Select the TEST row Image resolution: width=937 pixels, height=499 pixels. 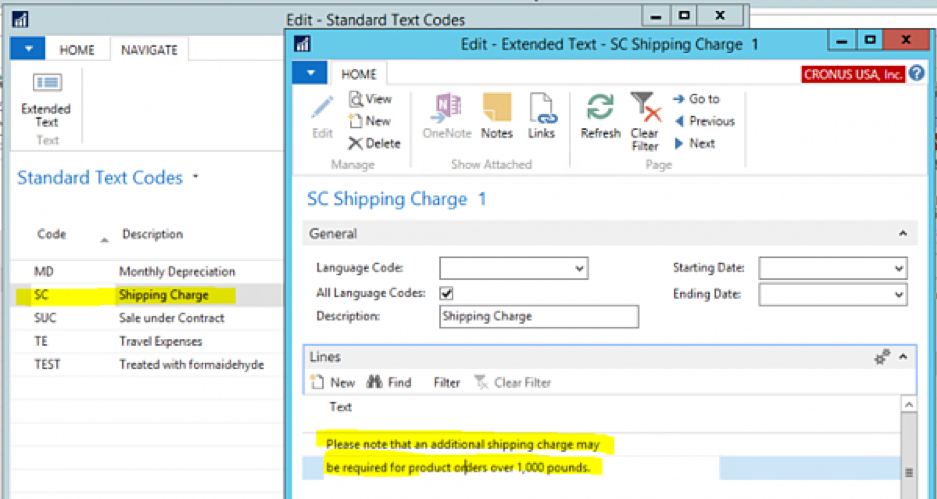click(x=146, y=365)
